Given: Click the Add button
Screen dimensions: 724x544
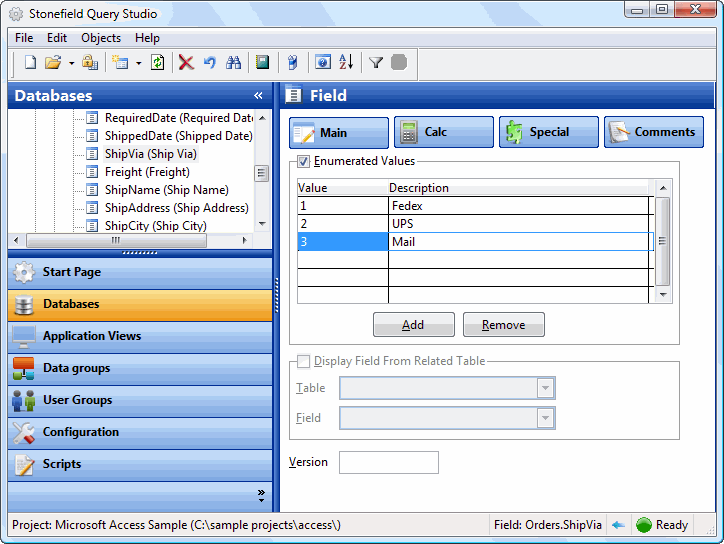Looking at the screenshot, I should point(413,325).
